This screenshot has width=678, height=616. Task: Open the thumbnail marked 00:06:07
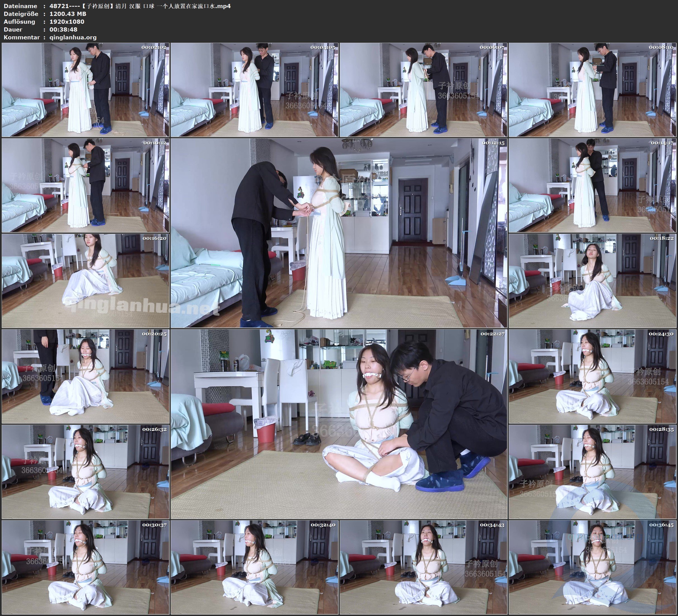pos(424,90)
